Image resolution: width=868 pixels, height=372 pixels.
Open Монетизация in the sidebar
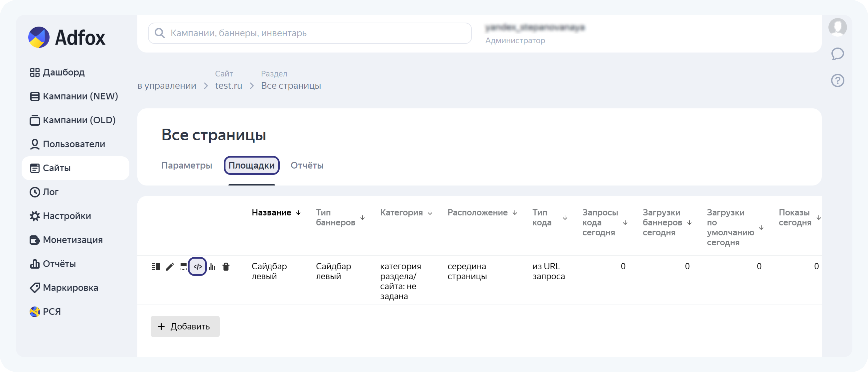[x=72, y=240]
